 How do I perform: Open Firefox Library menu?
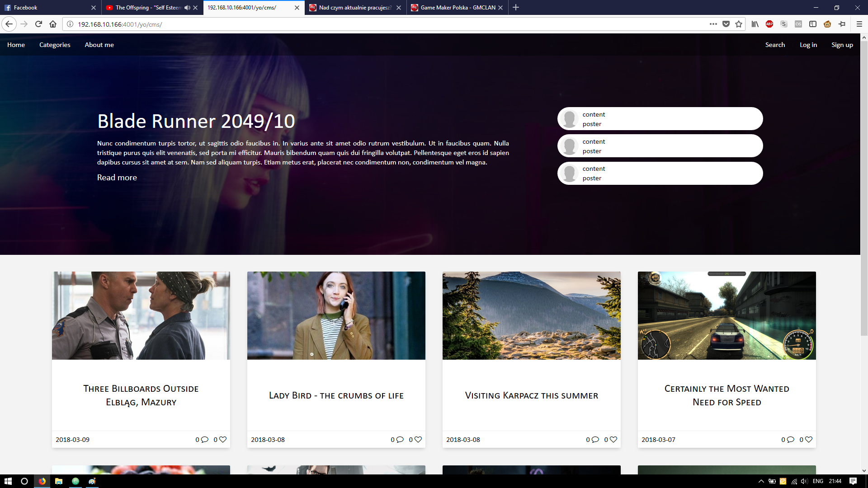755,24
